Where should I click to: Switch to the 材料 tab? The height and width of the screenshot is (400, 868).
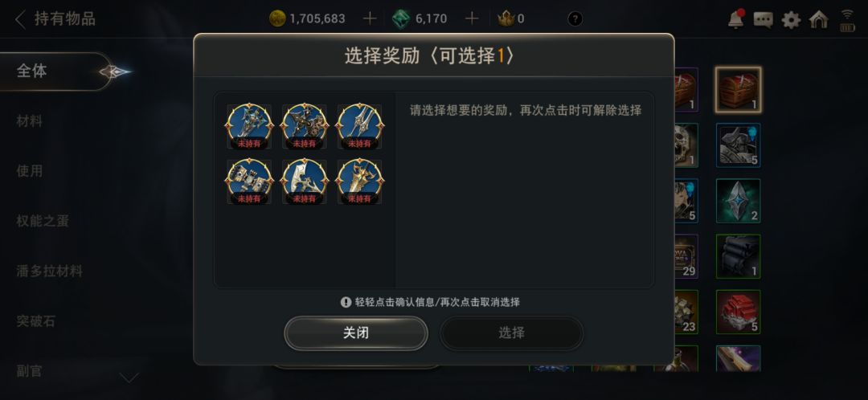point(30,121)
